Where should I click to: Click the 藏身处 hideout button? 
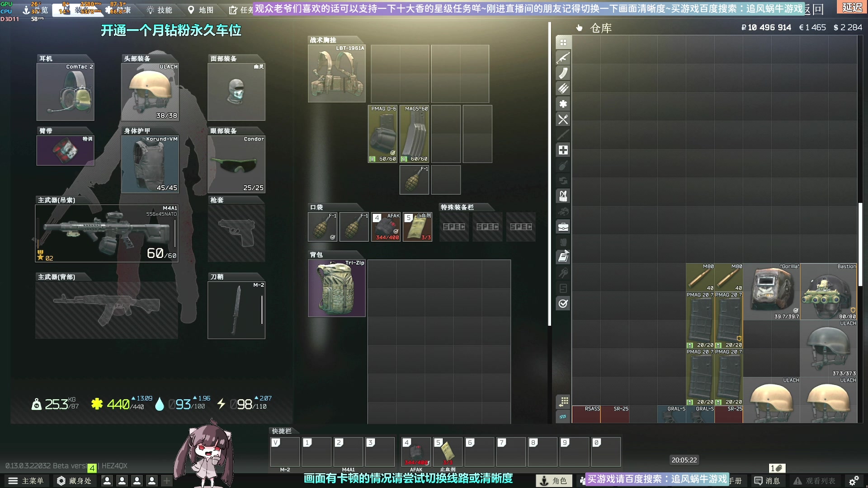(74, 481)
